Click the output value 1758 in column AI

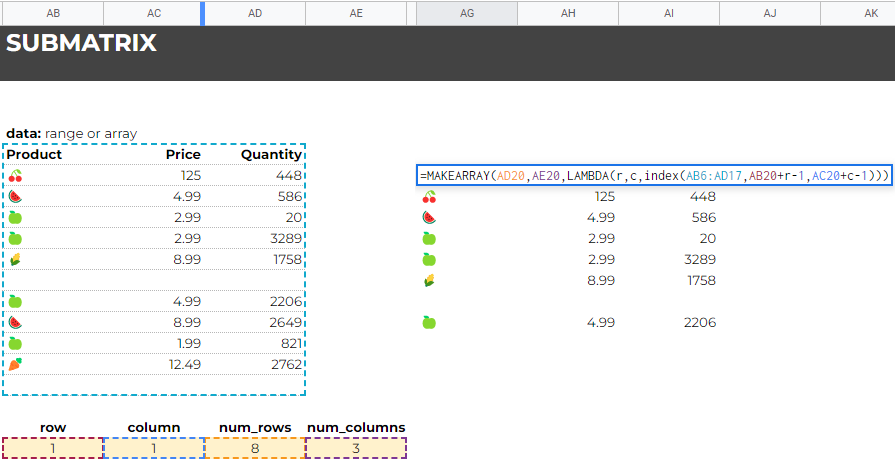pyautogui.click(x=701, y=280)
